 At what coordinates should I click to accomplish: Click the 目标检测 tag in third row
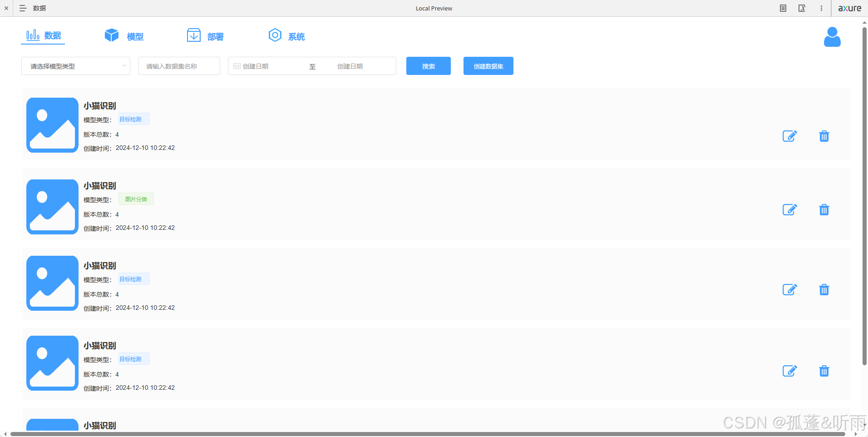point(134,279)
